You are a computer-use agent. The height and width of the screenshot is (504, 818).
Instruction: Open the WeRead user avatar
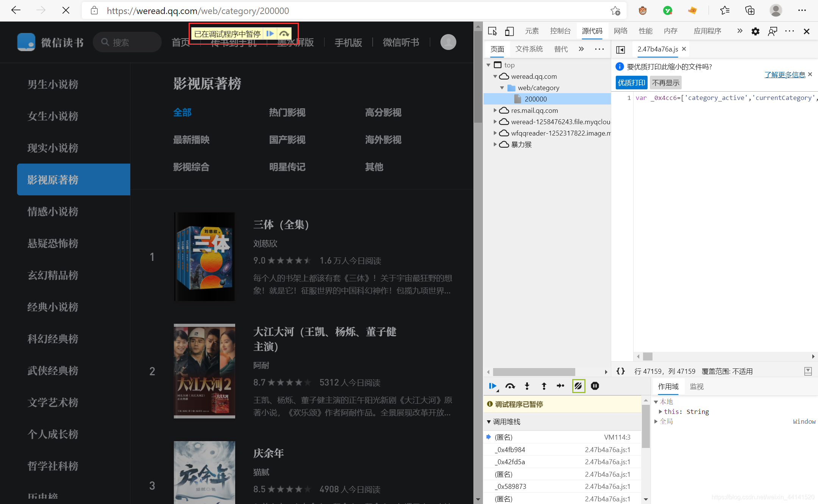[448, 42]
